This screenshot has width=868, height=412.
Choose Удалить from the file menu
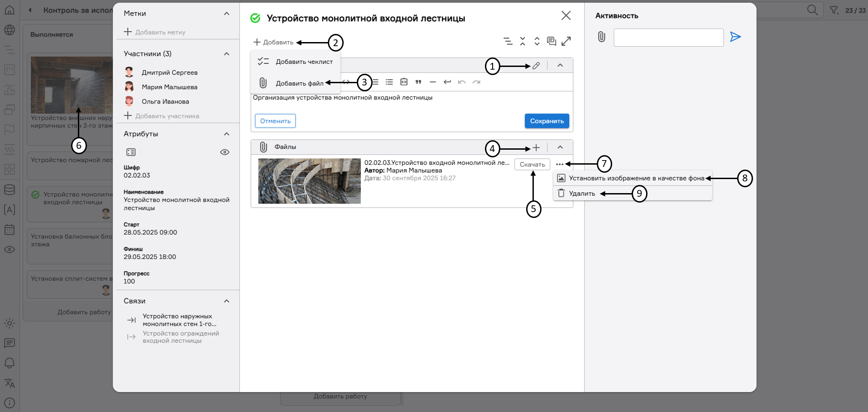[582, 194]
